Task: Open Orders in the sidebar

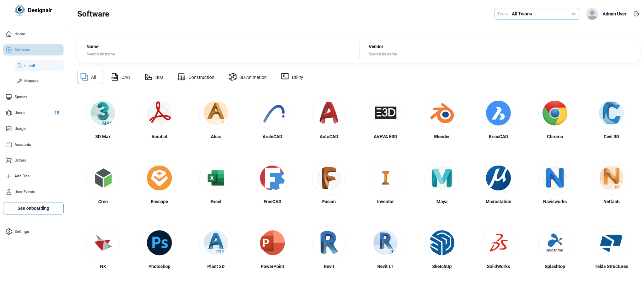Action: click(x=33, y=160)
